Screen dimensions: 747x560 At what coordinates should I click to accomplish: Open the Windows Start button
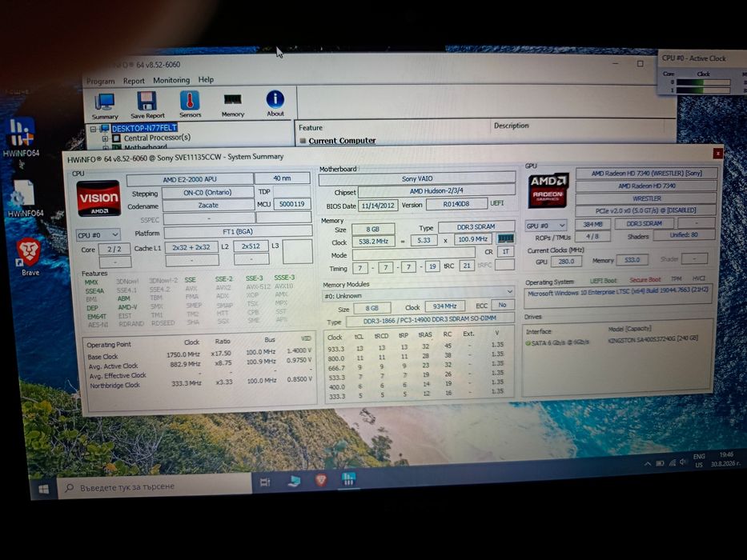(43, 489)
